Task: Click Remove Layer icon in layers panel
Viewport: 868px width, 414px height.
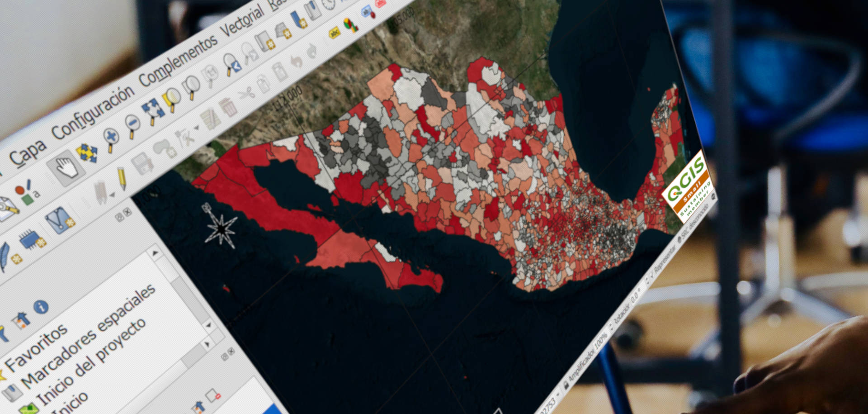Action: click(213, 396)
